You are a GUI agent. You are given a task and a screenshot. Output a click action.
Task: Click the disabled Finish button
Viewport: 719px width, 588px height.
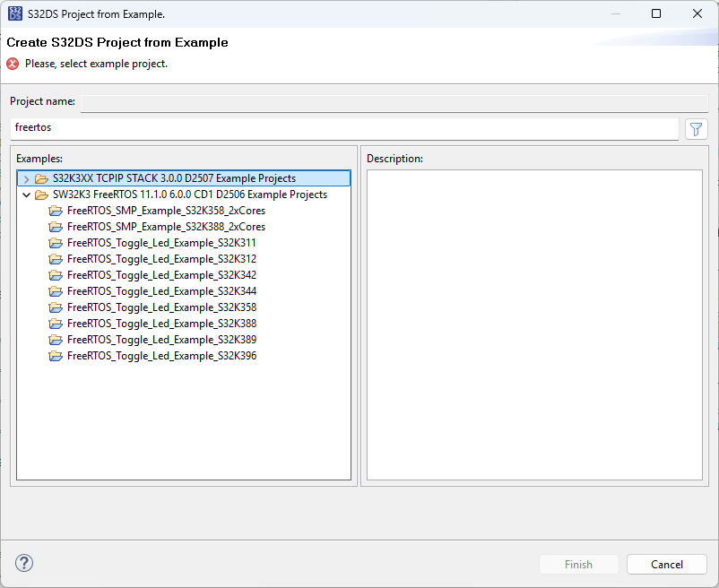tap(578, 564)
